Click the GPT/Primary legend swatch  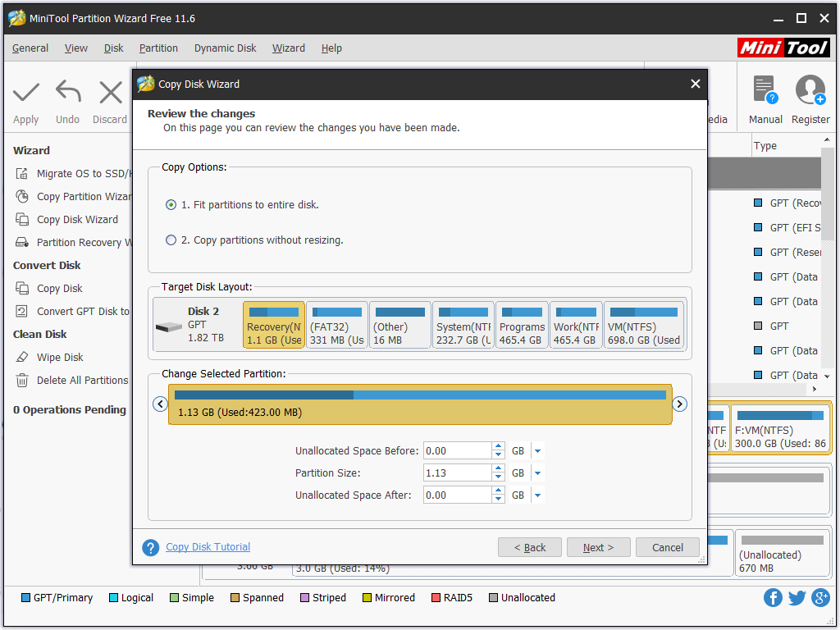(25, 598)
